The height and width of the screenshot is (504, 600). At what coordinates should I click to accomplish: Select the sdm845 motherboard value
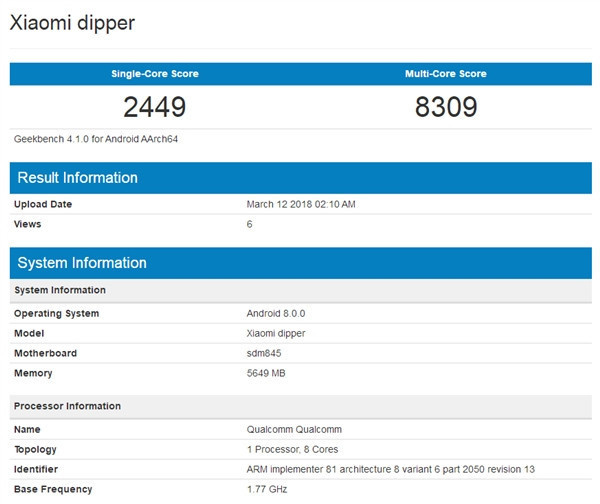(264, 353)
